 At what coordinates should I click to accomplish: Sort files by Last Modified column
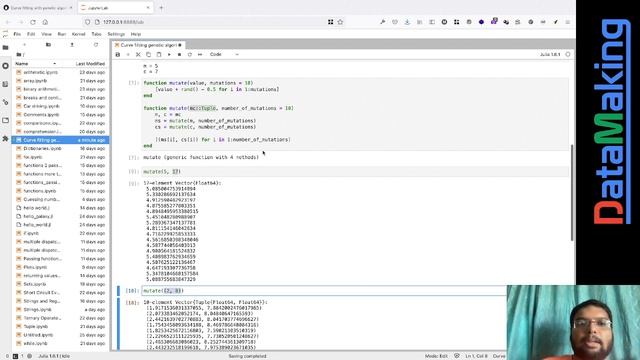[90, 64]
